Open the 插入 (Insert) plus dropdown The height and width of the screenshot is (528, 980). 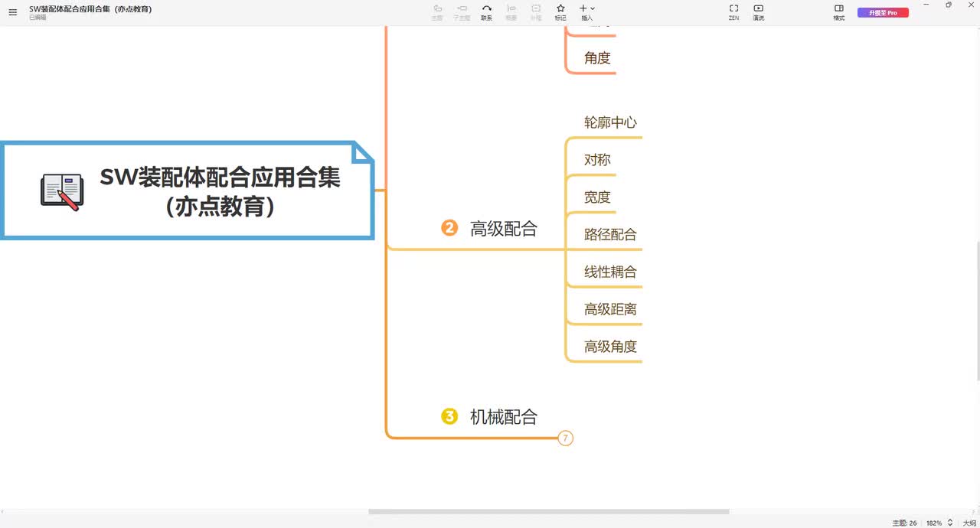(587, 11)
